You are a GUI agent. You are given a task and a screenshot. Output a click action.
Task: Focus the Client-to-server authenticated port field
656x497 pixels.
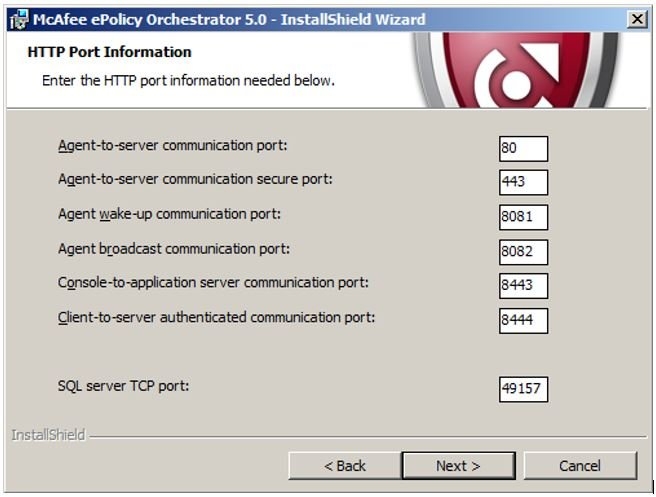click(523, 320)
